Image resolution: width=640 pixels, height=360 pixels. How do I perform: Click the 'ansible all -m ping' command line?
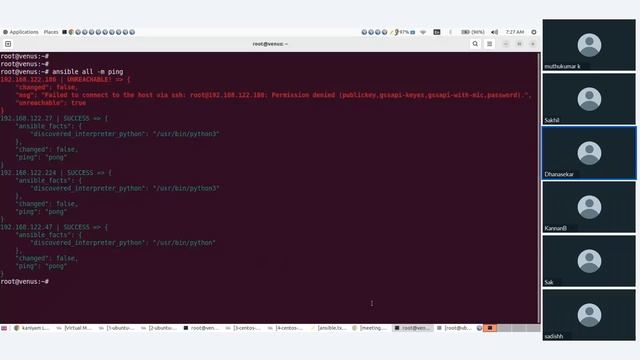pos(62,71)
